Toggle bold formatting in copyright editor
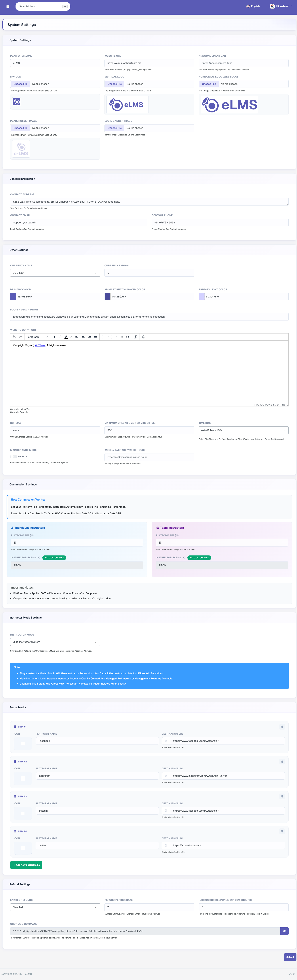This screenshot has width=297, height=980. pyautogui.click(x=54, y=337)
